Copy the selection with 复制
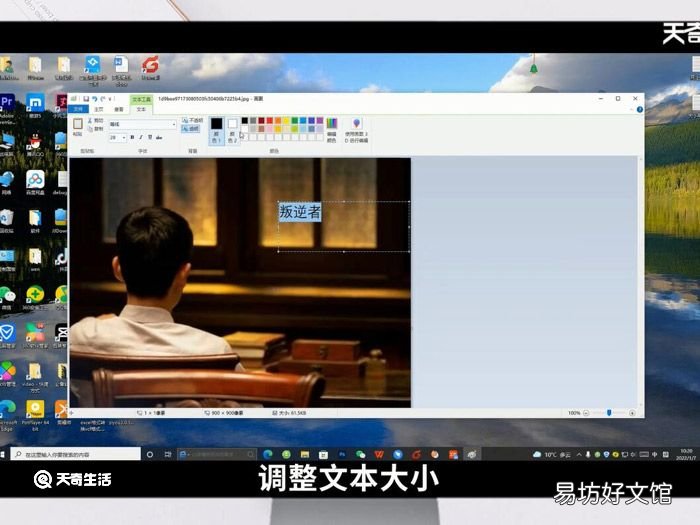 tap(96, 129)
